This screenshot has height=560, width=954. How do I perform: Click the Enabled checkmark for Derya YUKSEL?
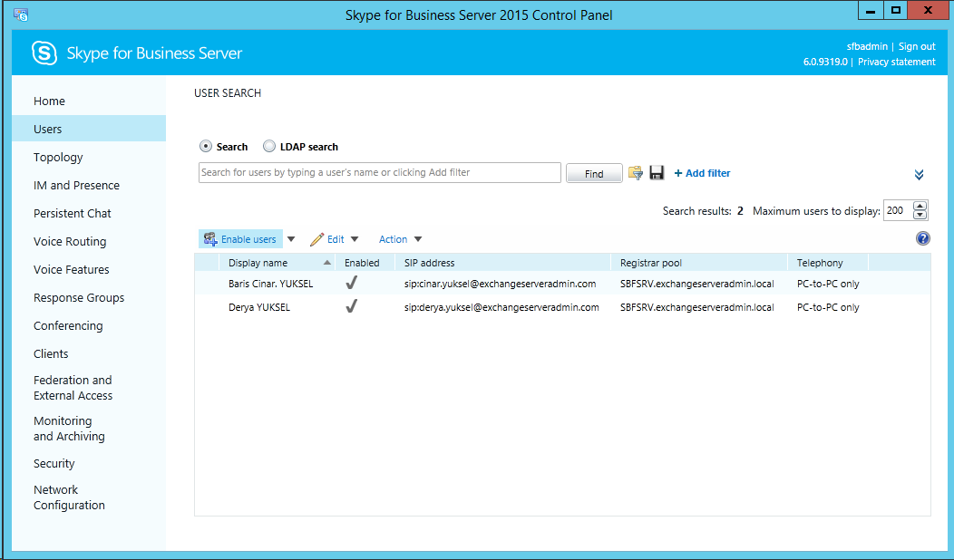point(351,306)
